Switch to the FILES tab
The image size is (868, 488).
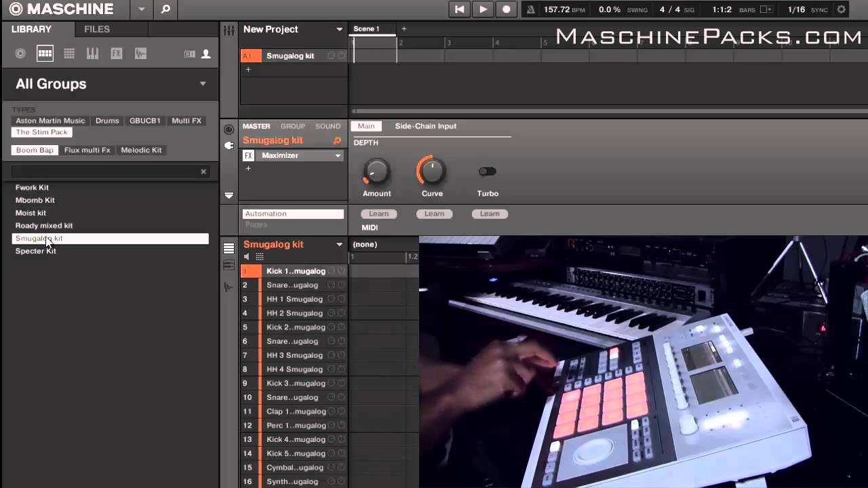(97, 29)
